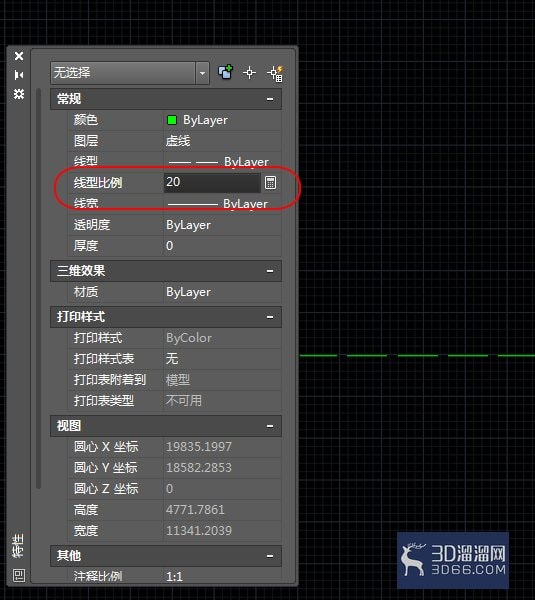Toggle auto-hide on the Properties palette
Viewport: 535px width, 600px height.
19,75
